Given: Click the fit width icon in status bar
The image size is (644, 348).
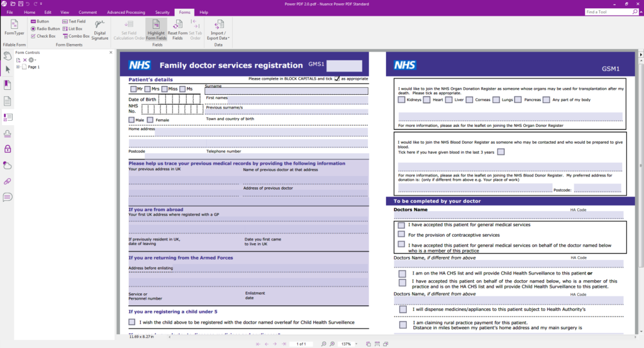Looking at the screenshot, I should click(x=377, y=344).
